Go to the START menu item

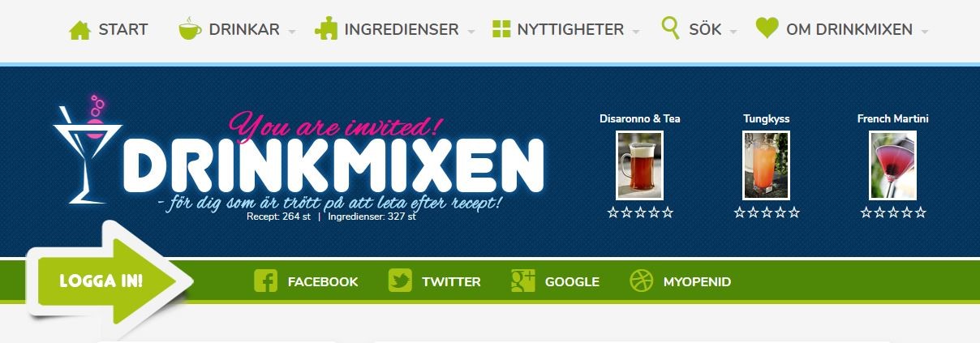click(123, 30)
